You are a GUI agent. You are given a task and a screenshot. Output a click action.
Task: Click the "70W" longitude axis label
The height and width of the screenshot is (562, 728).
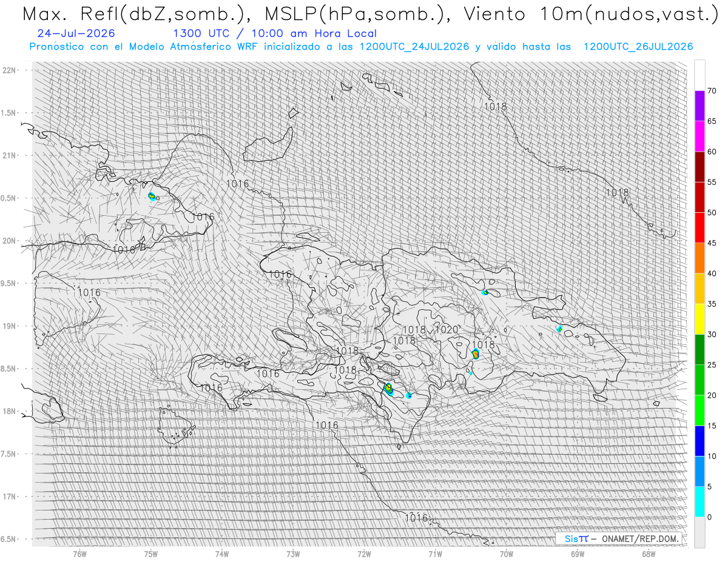[507, 554]
